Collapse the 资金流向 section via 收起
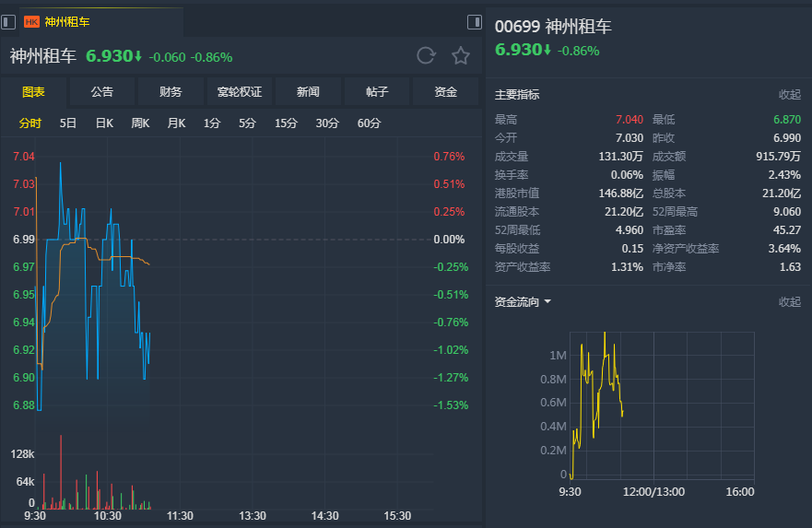Screen dimensions: 812x528 [790, 301]
